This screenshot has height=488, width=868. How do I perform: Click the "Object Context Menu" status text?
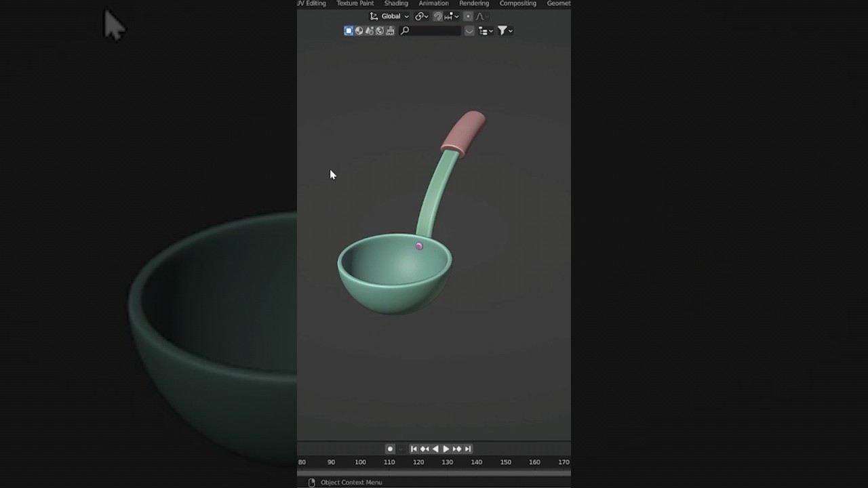351,483
